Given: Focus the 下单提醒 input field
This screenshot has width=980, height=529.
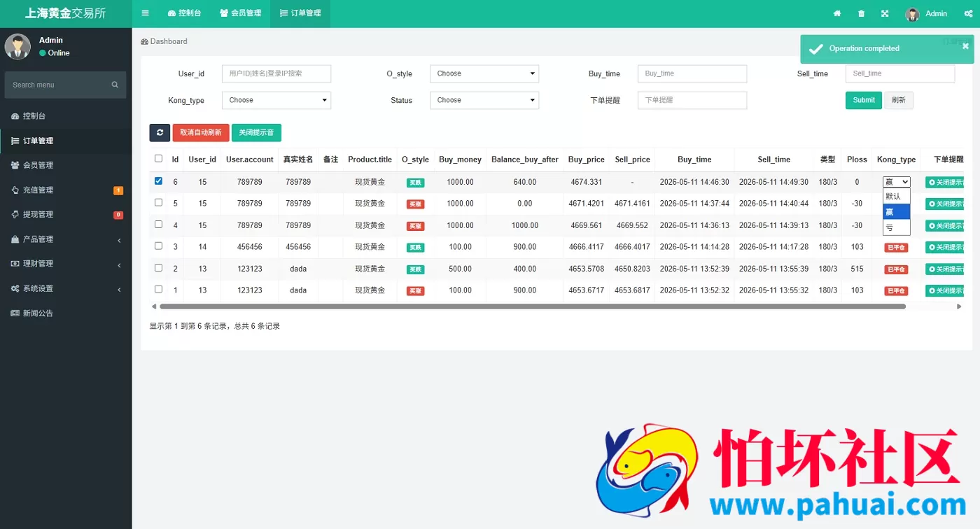Looking at the screenshot, I should point(692,100).
